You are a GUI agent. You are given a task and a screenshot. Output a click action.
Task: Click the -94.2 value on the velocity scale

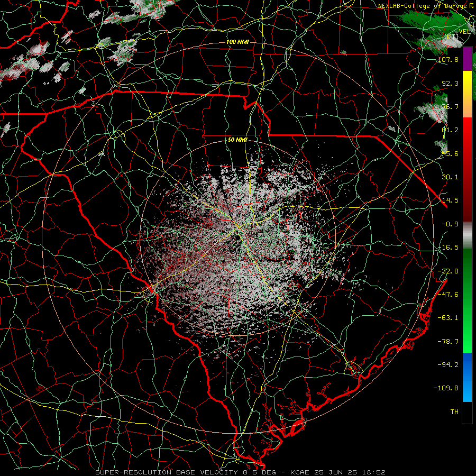click(x=448, y=365)
